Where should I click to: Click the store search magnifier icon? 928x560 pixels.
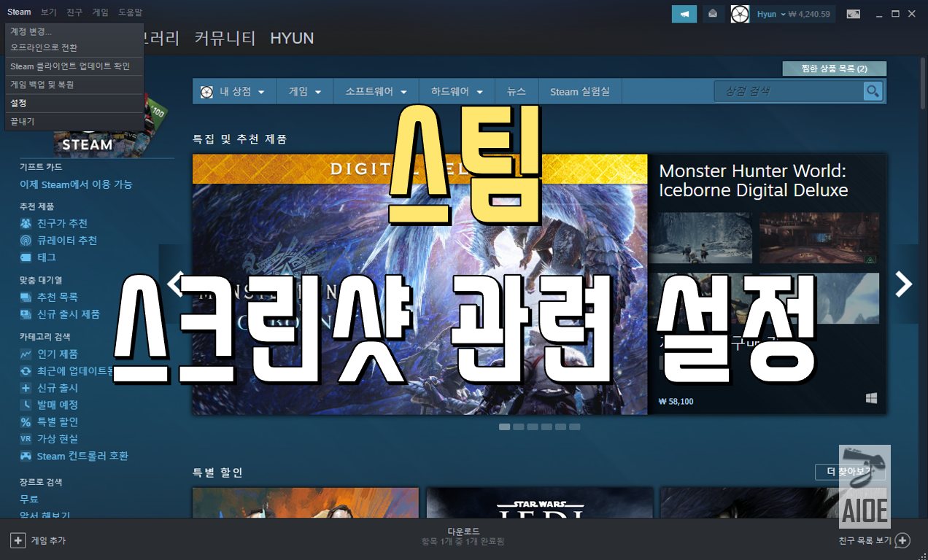(873, 91)
